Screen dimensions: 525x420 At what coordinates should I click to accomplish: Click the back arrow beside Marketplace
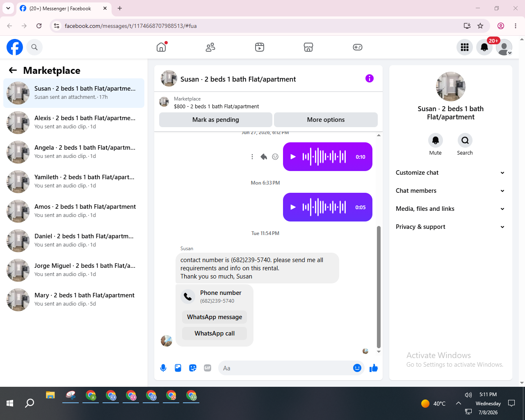(x=13, y=70)
